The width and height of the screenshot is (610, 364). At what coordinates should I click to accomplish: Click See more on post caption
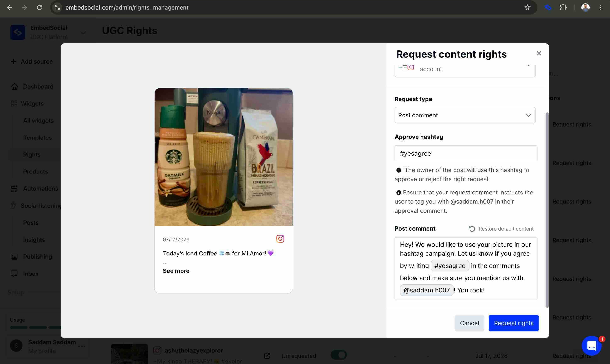[x=176, y=271]
